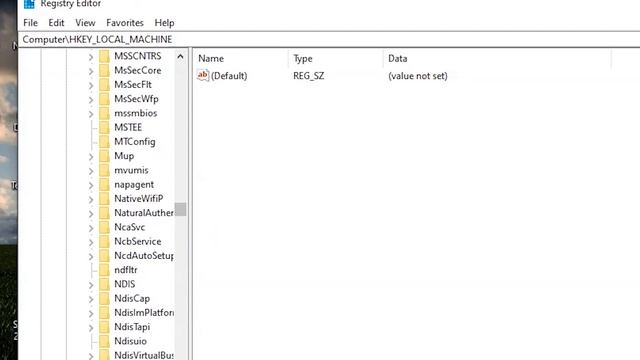Click the NdisCap folder icon
This screenshot has width=640, height=360.
[104, 298]
